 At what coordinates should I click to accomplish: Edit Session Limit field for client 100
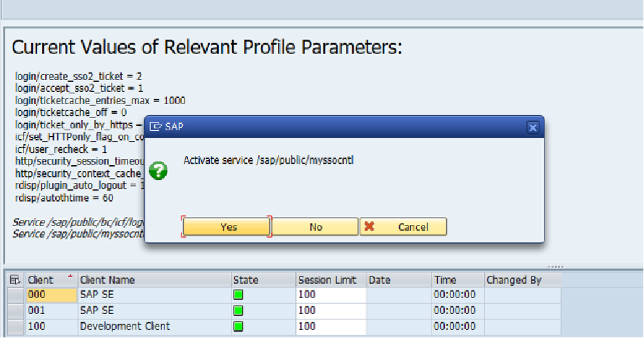click(x=331, y=327)
